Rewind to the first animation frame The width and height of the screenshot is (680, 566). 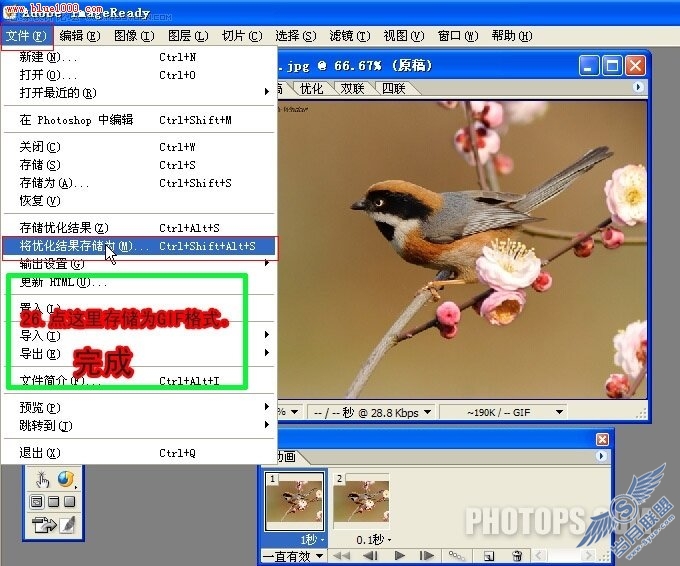pos(342,555)
